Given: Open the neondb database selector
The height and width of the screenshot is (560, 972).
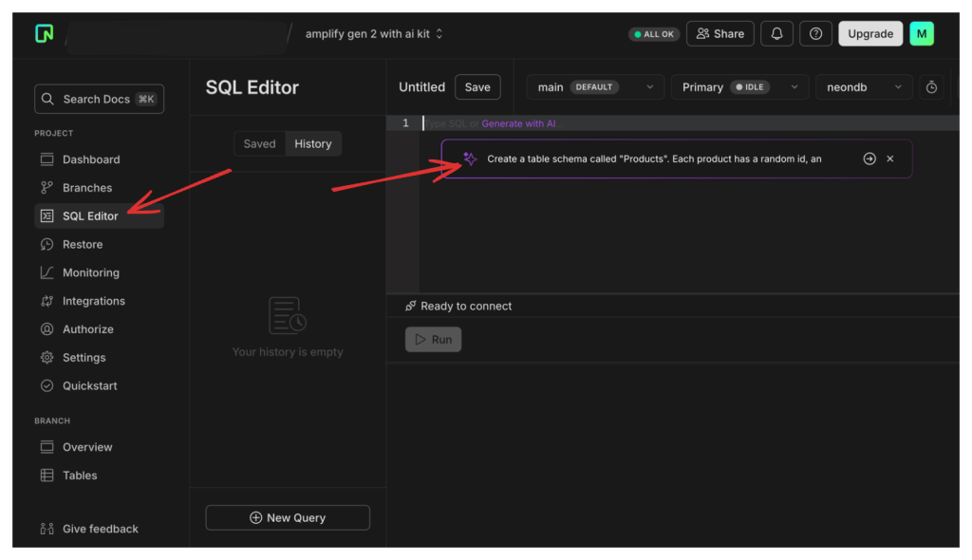Looking at the screenshot, I should click(864, 86).
